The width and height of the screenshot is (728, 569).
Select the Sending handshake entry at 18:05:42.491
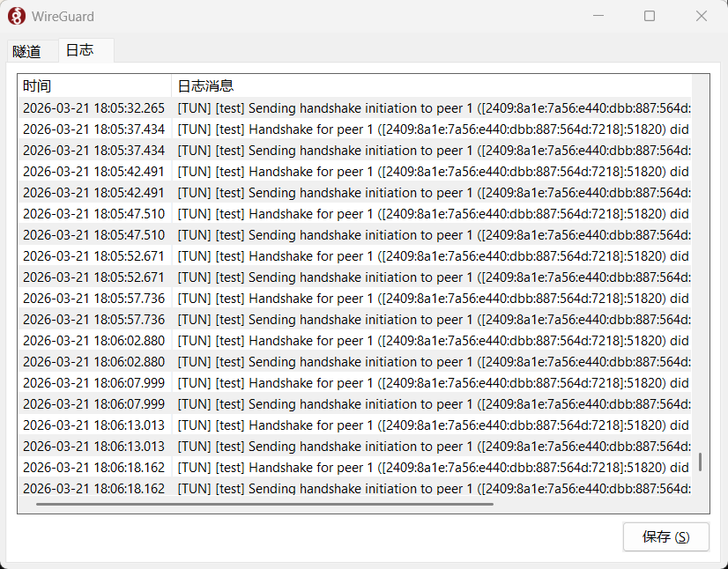tap(353, 193)
